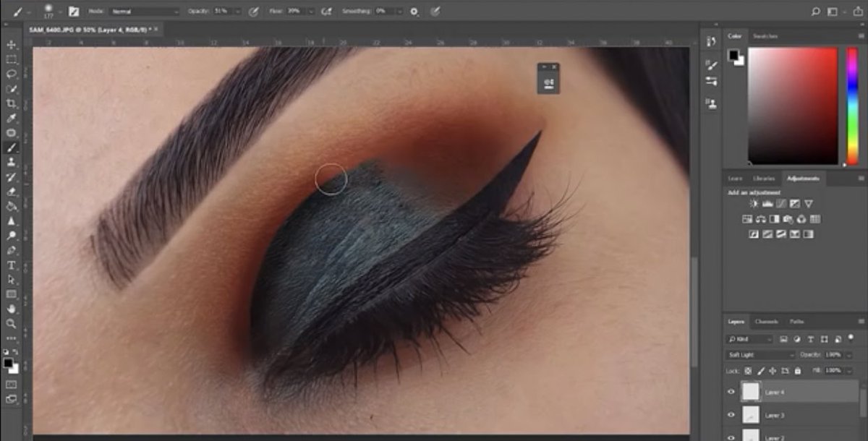Image resolution: width=868 pixels, height=441 pixels.
Task: Open layer filter Kind dropdown
Action: (749, 339)
